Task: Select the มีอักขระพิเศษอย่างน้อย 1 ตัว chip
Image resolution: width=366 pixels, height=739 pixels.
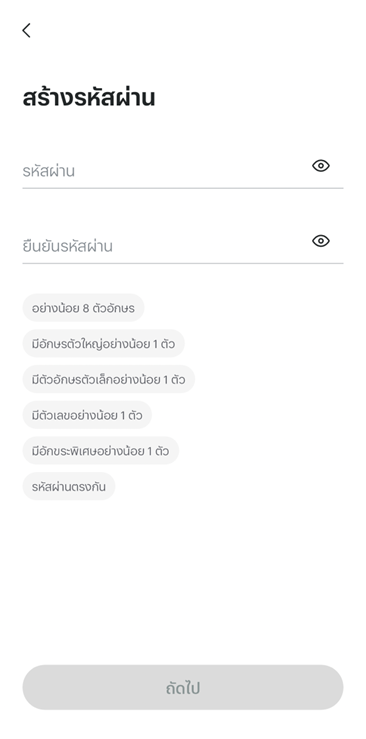Action: tap(101, 451)
